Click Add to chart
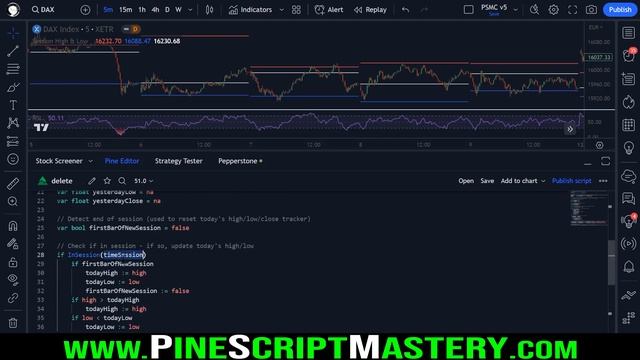The height and width of the screenshot is (360, 640). (519, 181)
